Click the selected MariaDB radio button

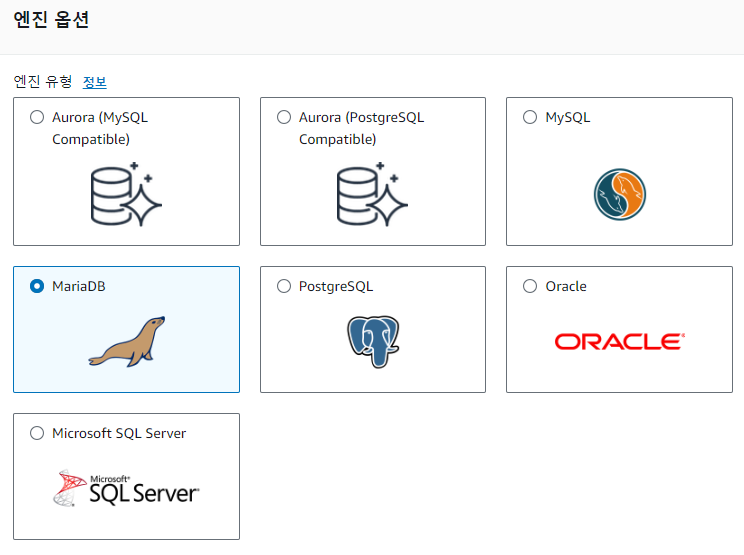(x=37, y=286)
